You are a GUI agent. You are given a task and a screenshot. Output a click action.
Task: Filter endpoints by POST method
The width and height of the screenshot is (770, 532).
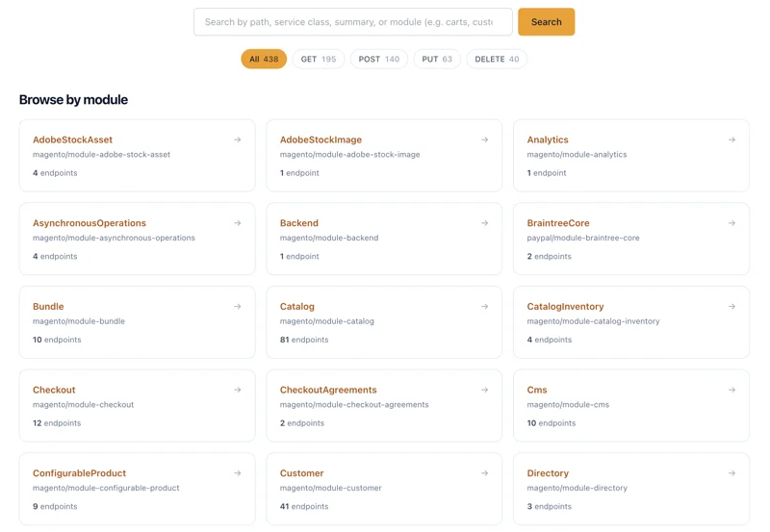pyautogui.click(x=378, y=59)
